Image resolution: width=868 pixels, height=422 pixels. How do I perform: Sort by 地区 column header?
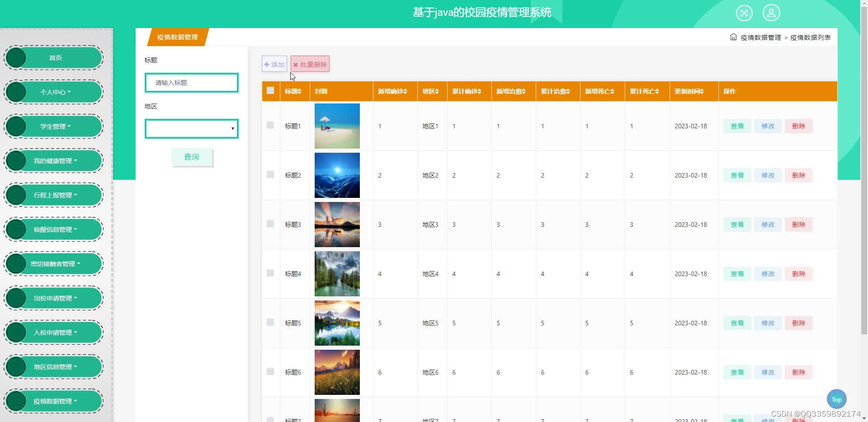tap(430, 91)
